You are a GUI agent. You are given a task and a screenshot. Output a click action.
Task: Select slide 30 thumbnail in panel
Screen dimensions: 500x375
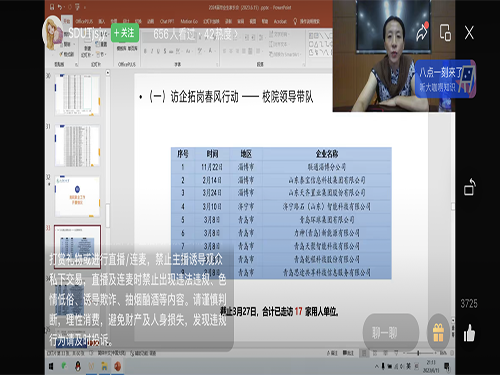pos(77,95)
